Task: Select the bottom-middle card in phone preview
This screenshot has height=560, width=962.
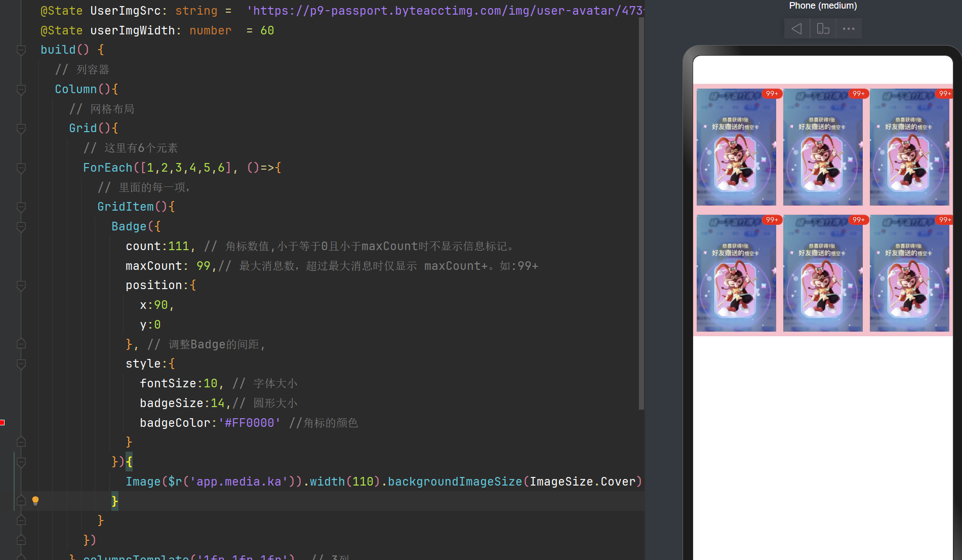Action: pyautogui.click(x=823, y=273)
